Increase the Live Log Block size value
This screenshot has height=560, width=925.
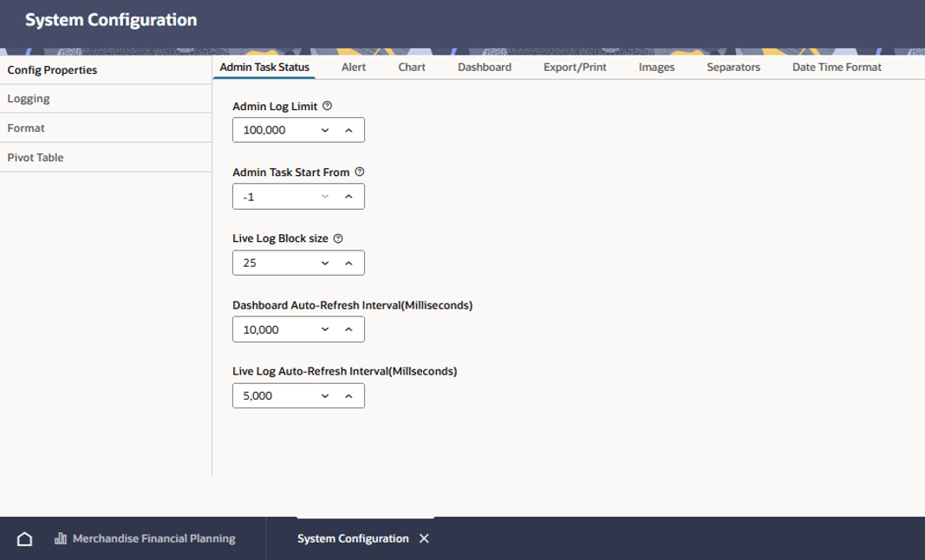349,264
